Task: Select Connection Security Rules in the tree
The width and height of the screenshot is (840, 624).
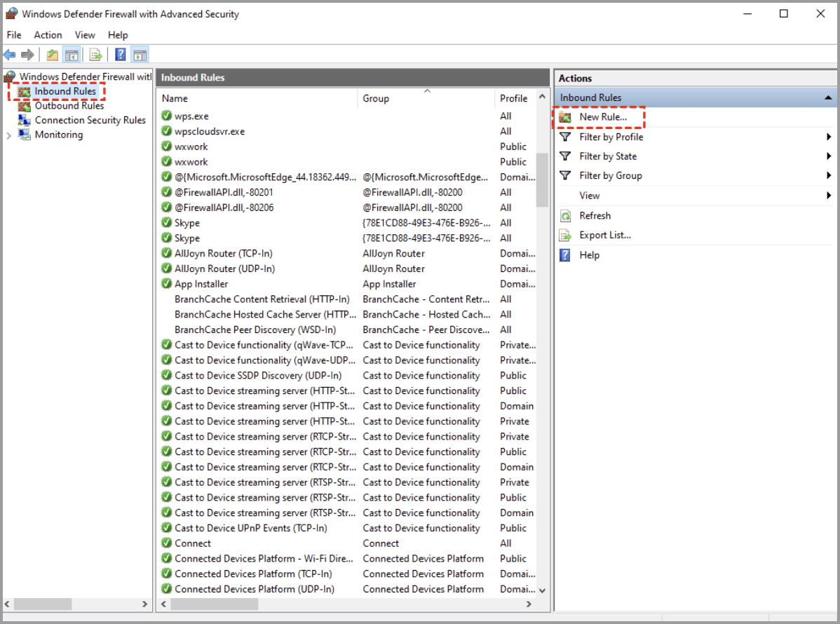Action: 90,120
